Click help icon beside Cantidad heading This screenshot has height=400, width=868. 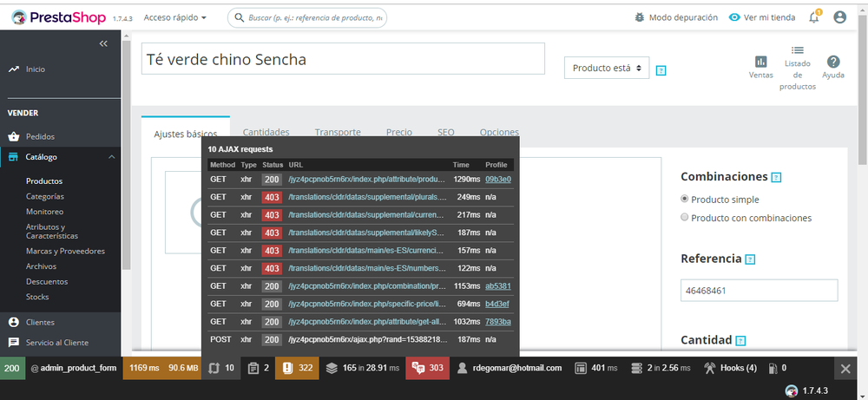[x=741, y=341]
